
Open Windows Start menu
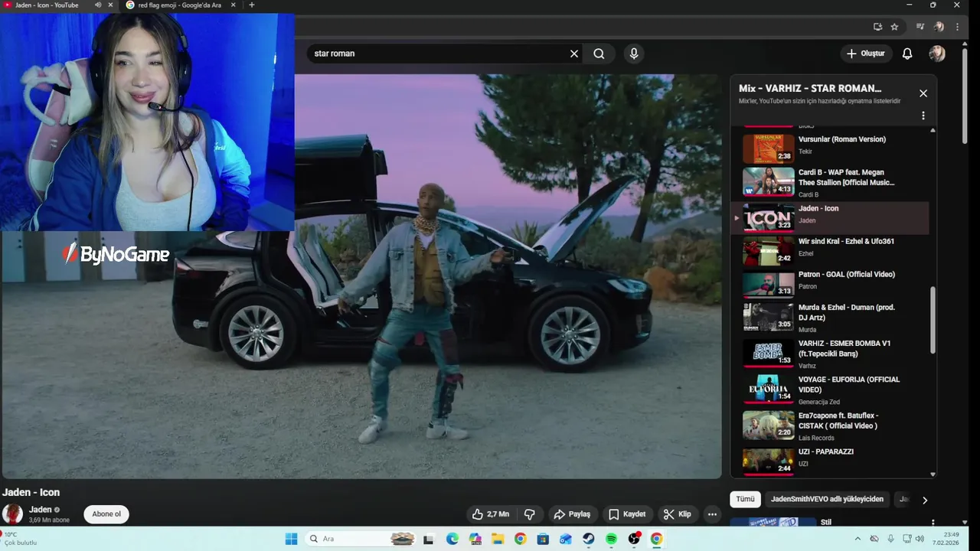click(x=291, y=539)
